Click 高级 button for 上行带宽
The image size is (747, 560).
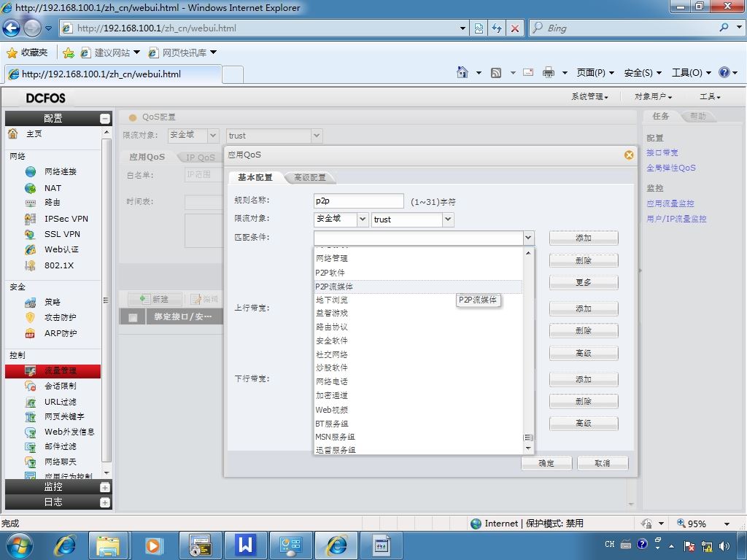(x=584, y=354)
